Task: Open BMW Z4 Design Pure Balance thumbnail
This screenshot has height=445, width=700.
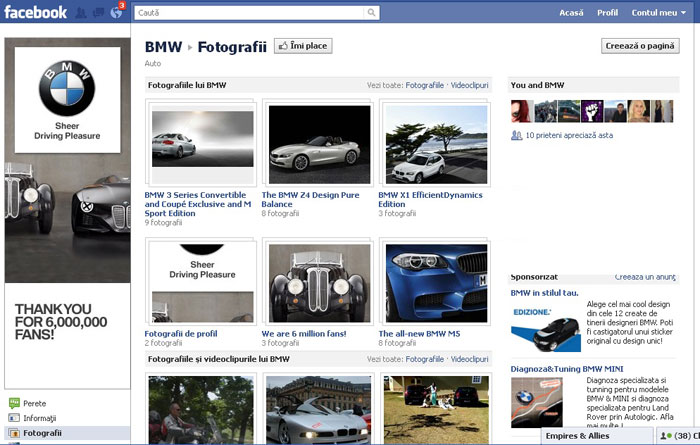Action: (x=319, y=144)
